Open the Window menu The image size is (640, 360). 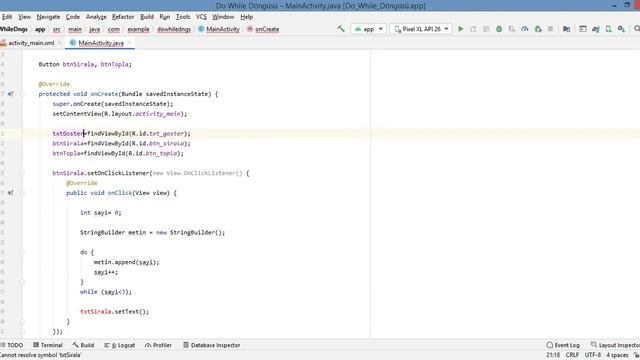223,17
